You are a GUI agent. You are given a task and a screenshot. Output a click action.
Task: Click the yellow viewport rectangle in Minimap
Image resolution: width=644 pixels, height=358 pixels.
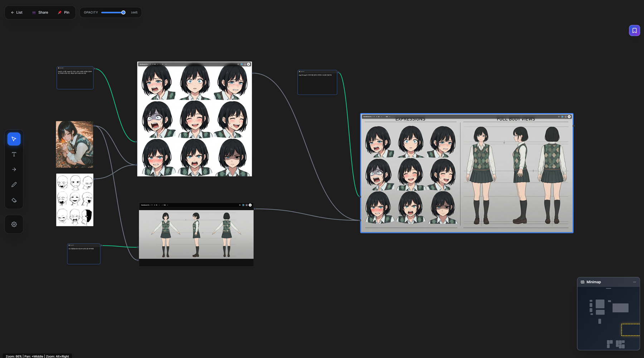click(x=630, y=330)
